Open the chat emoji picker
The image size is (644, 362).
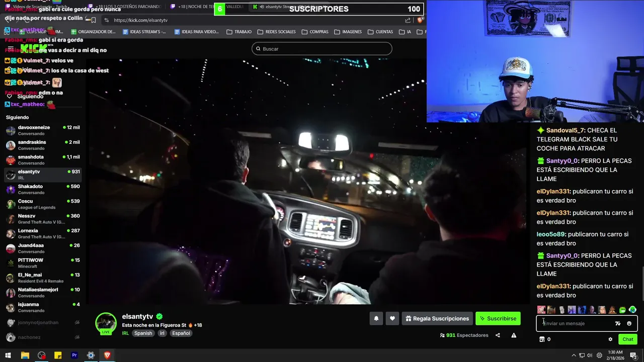[629, 323]
